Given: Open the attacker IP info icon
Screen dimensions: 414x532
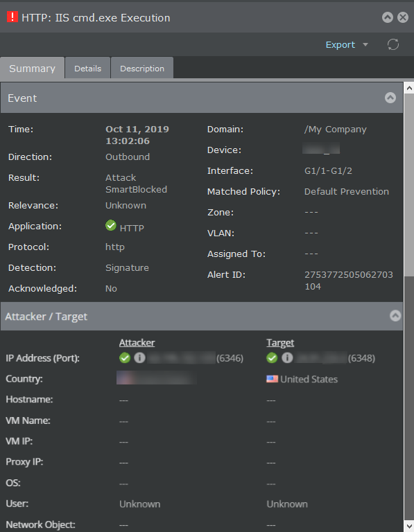Looking at the screenshot, I should point(139,357).
